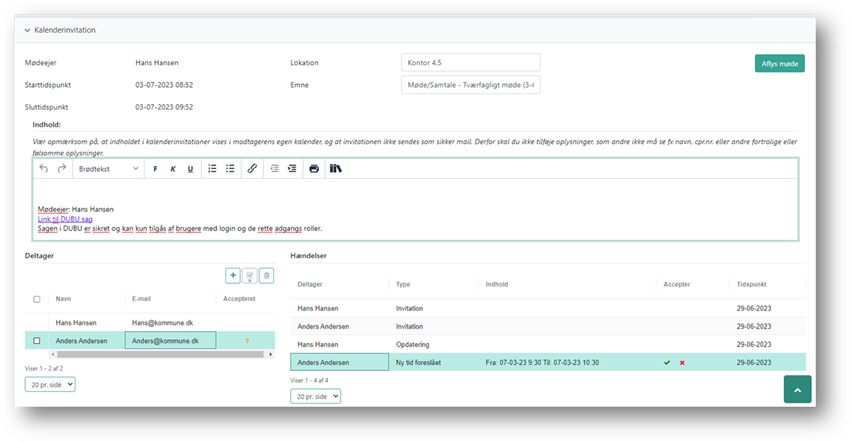Tick the select-all checkbox in Deltager header
This screenshot has height=442, width=851.
tap(37, 299)
